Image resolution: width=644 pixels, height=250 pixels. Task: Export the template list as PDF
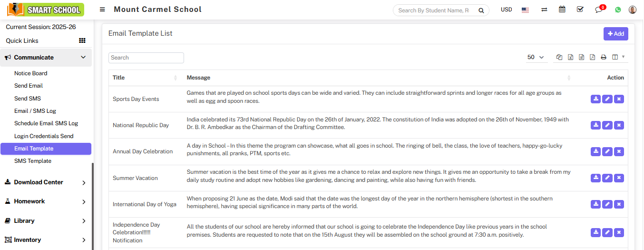coord(592,57)
